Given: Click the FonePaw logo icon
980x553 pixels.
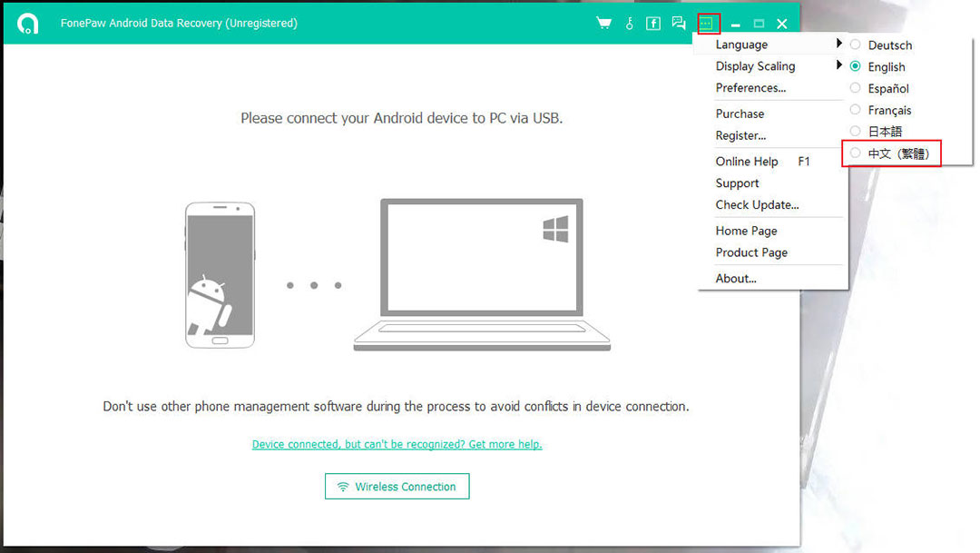Looking at the screenshot, I should [27, 23].
